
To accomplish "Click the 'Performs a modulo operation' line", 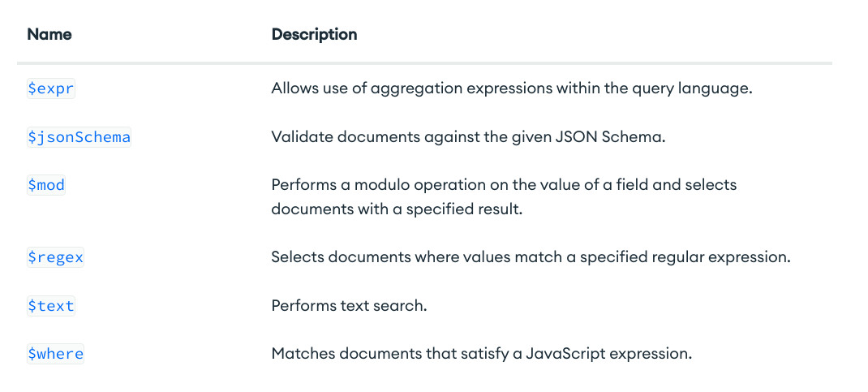I will point(504,184).
